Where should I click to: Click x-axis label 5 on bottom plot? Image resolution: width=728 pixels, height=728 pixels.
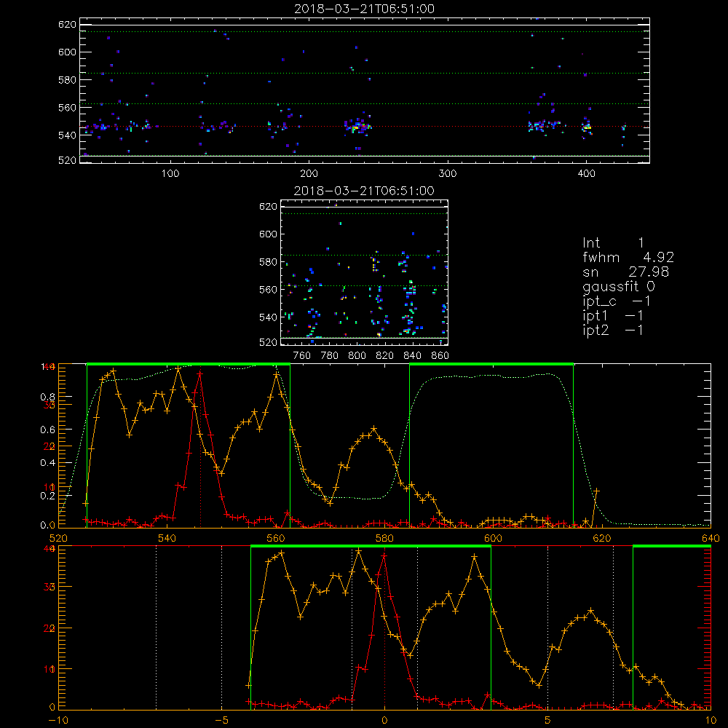tap(548, 721)
